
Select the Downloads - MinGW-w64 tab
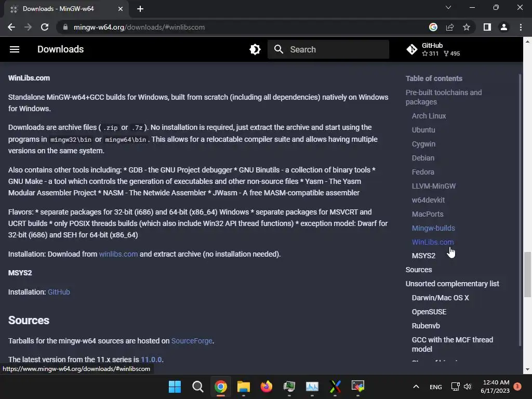click(66, 9)
